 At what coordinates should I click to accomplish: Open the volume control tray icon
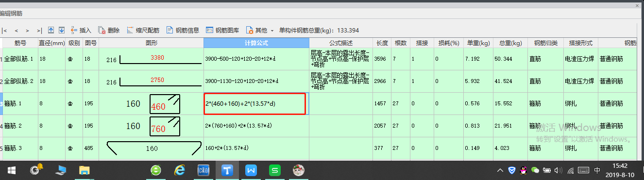559,170
